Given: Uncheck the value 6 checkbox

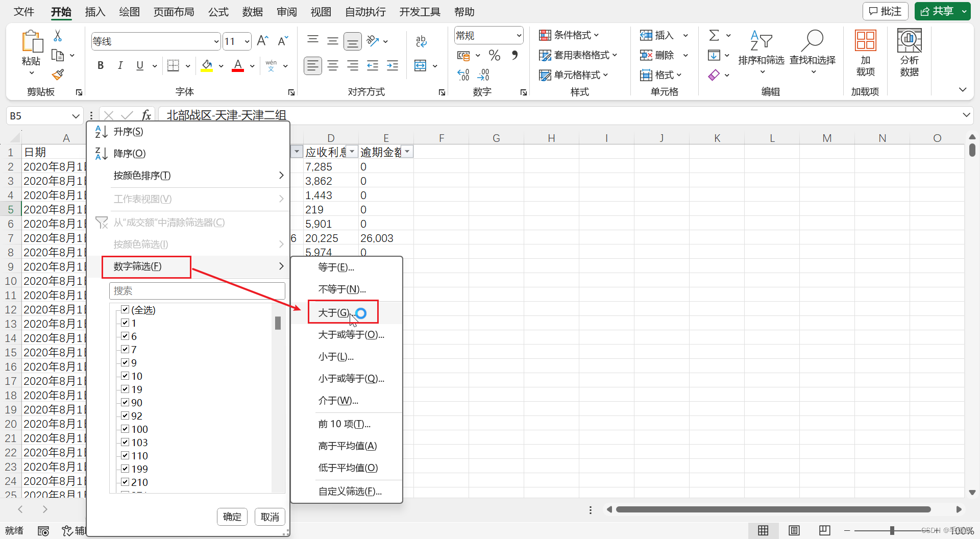Looking at the screenshot, I should 125,336.
